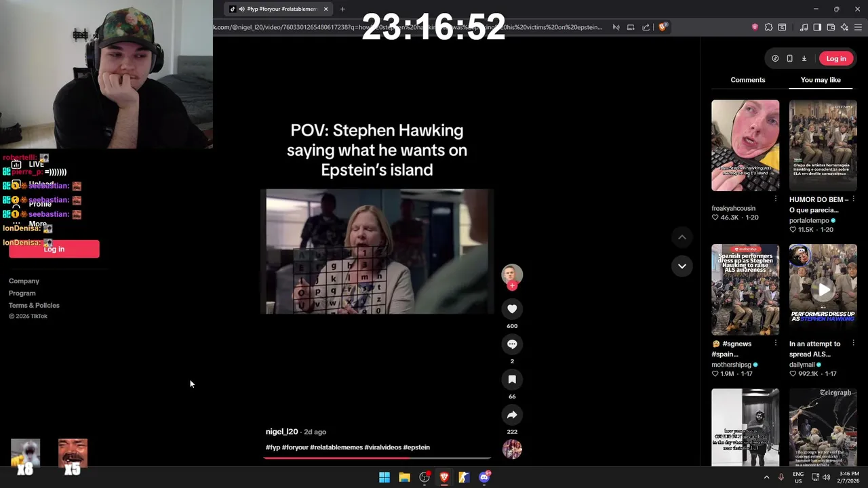Image resolution: width=868 pixels, height=488 pixels.
Task: Click the #epstein hashtag
Action: click(x=416, y=447)
